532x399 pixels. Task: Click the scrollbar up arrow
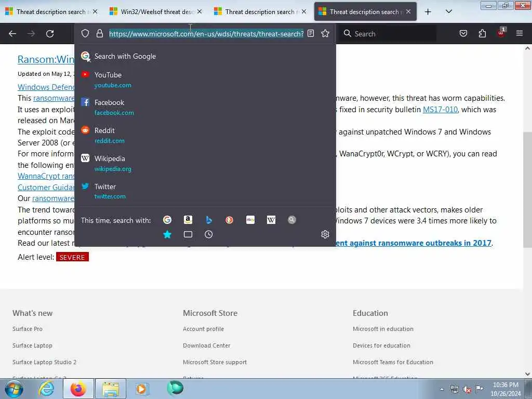click(527, 48)
